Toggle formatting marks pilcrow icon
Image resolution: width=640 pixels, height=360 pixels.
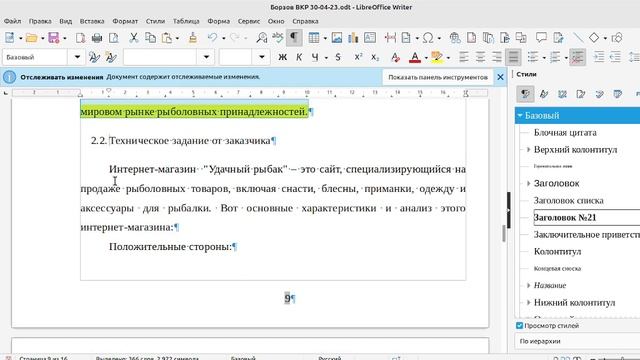(x=293, y=38)
